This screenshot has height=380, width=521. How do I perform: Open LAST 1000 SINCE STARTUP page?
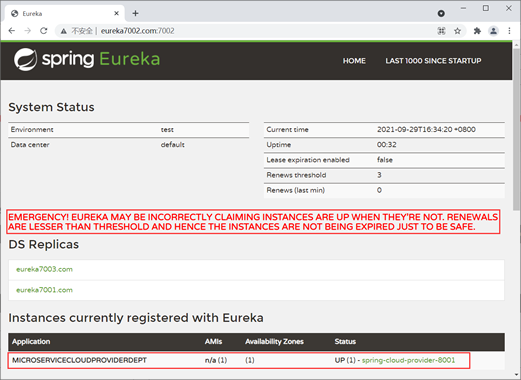pyautogui.click(x=433, y=61)
